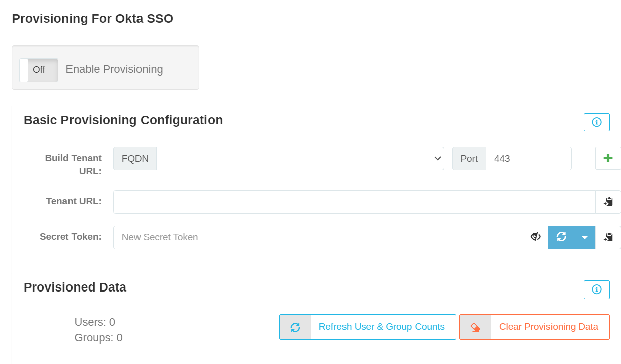Viewport: 621px width, 364px height.
Task: Click the Tenant URL label
Action: [74, 201]
